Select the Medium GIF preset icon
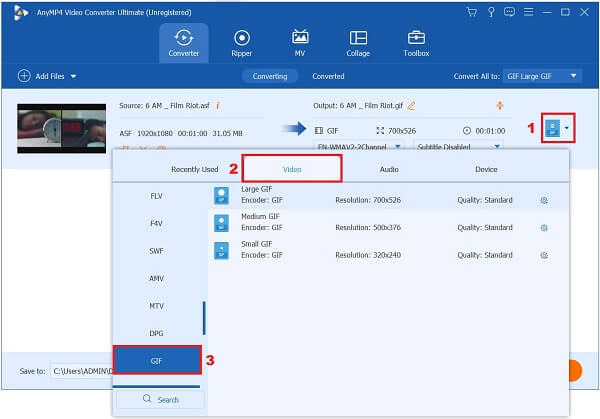 [x=221, y=223]
